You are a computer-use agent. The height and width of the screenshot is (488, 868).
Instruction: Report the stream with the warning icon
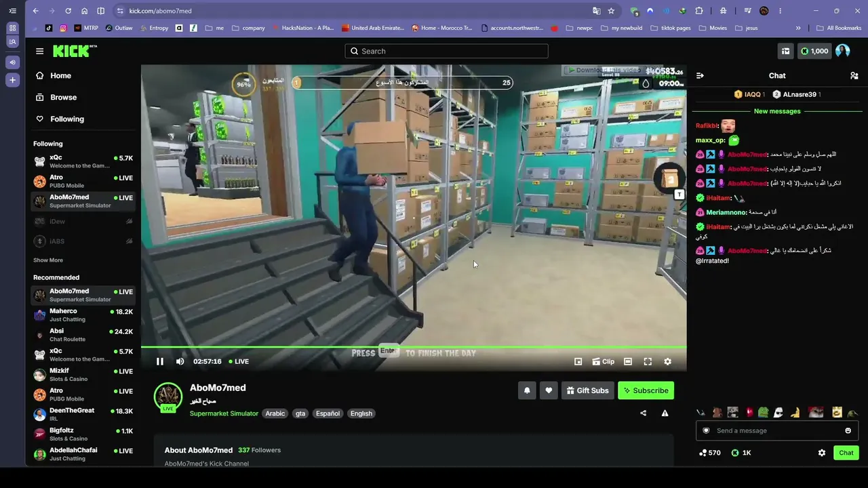(x=665, y=413)
